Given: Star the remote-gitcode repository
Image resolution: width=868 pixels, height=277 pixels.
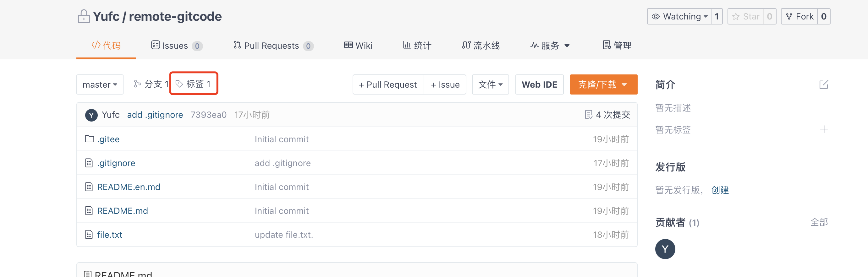Looking at the screenshot, I should [x=745, y=17].
